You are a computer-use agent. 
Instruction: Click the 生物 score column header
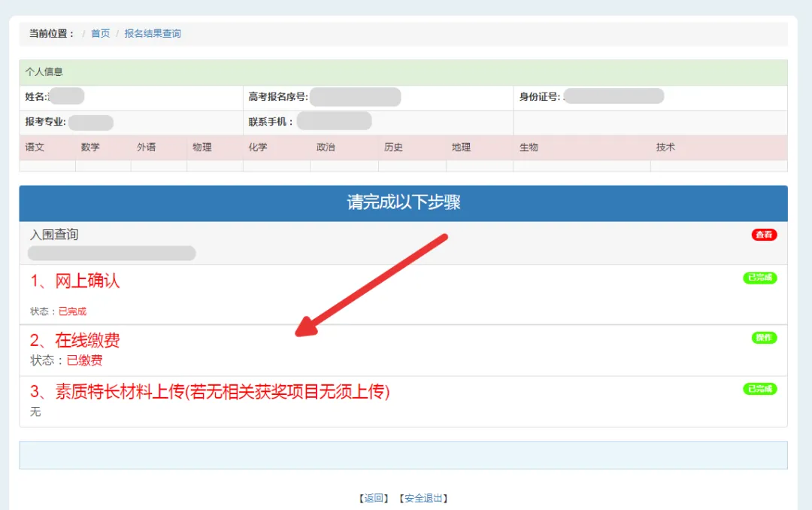pyautogui.click(x=529, y=147)
